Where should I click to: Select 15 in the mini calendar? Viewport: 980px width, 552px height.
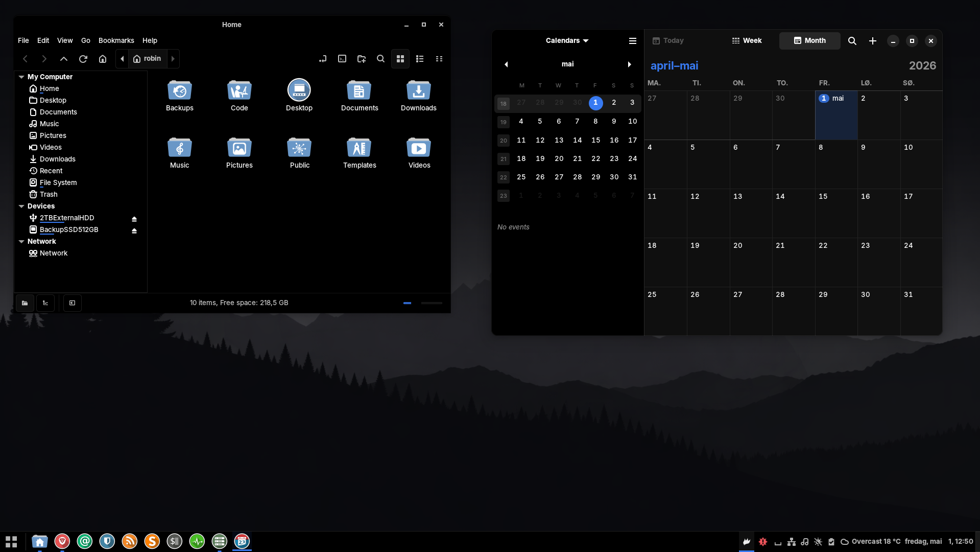point(595,140)
